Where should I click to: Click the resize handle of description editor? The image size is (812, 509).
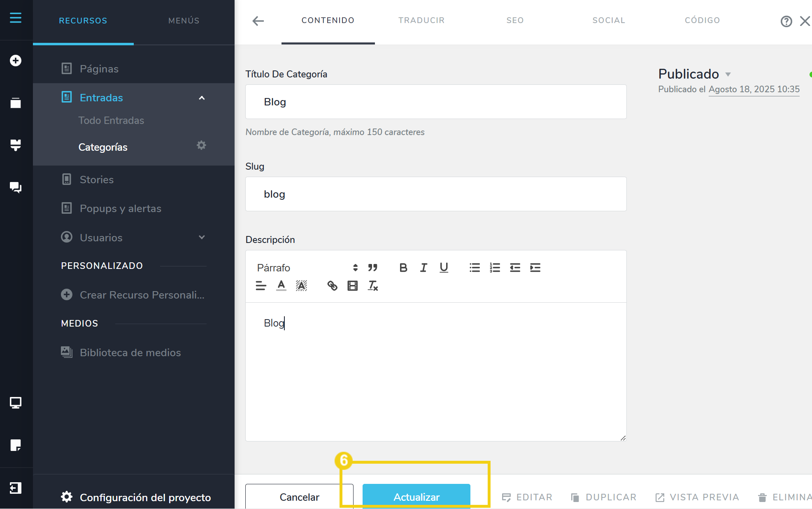click(623, 438)
